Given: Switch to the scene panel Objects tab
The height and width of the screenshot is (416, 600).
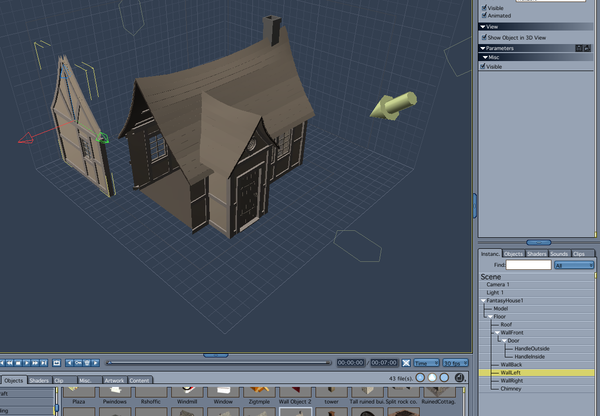Looking at the screenshot, I should pyautogui.click(x=513, y=254).
